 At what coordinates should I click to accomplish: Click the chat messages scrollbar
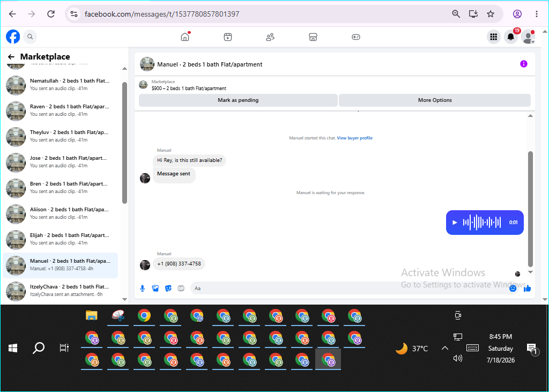[x=530, y=209]
